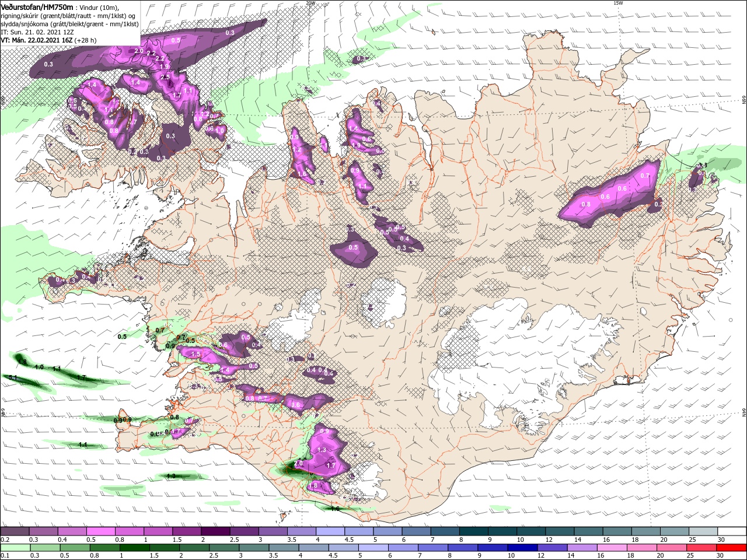Click the '0.2' label on the upper snow scale
The image size is (747, 560).
coord(5,540)
